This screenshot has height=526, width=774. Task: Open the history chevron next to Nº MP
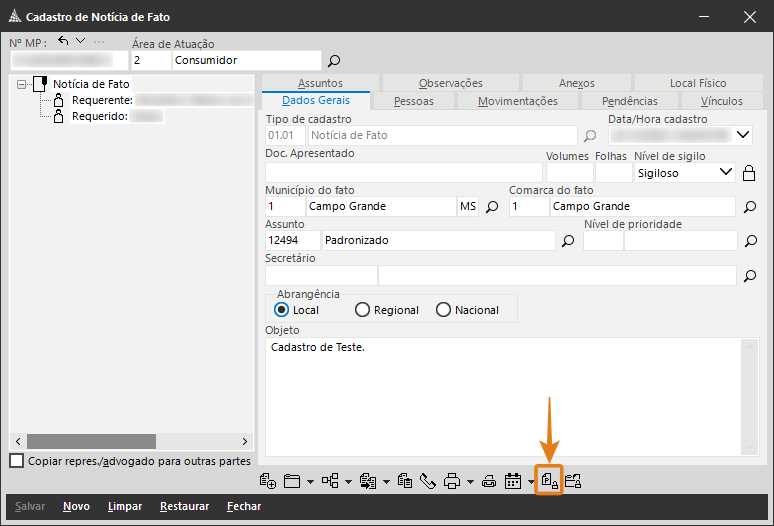point(80,40)
